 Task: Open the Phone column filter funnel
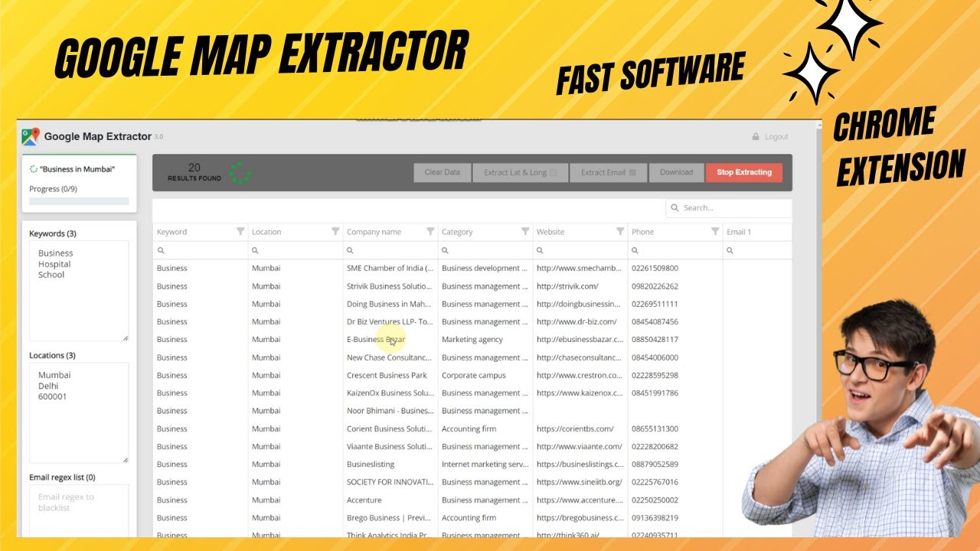715,232
